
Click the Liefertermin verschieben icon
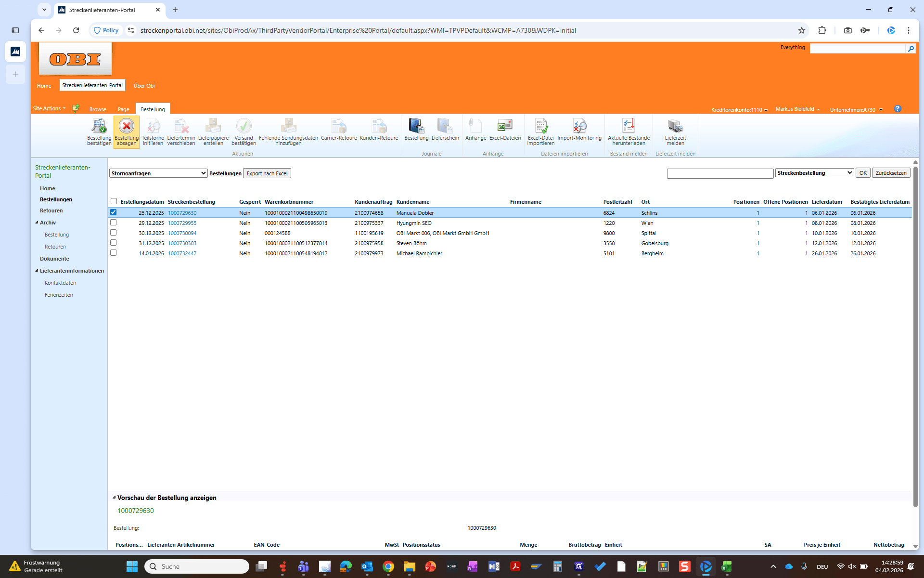(x=181, y=131)
